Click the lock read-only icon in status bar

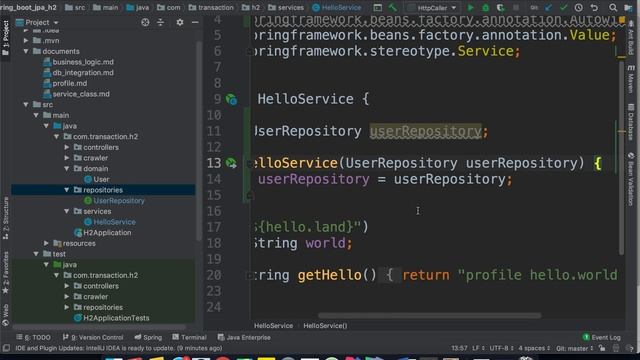click(x=602, y=348)
